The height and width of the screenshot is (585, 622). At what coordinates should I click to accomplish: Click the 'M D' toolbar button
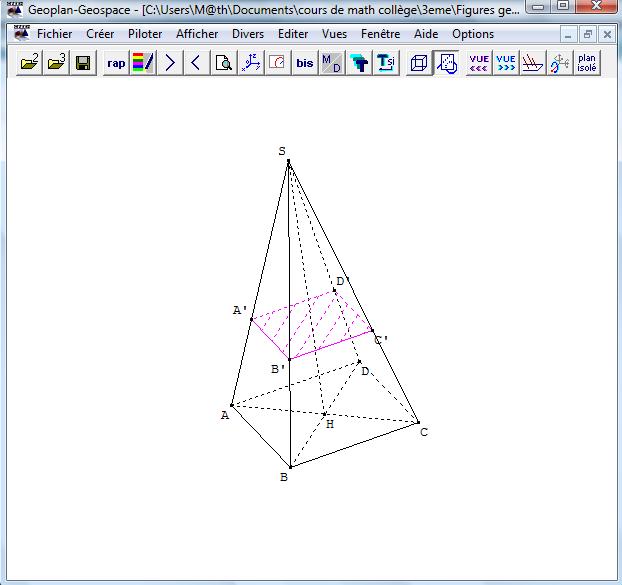click(331, 63)
